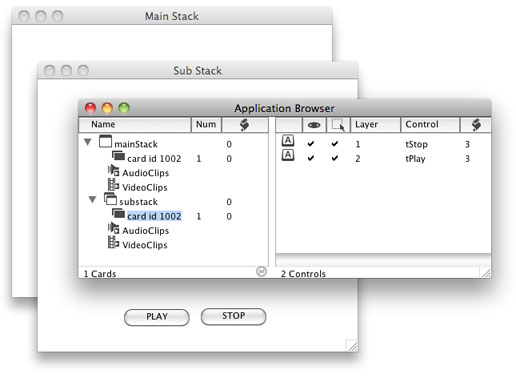Click the substack stack icon

pos(110,199)
